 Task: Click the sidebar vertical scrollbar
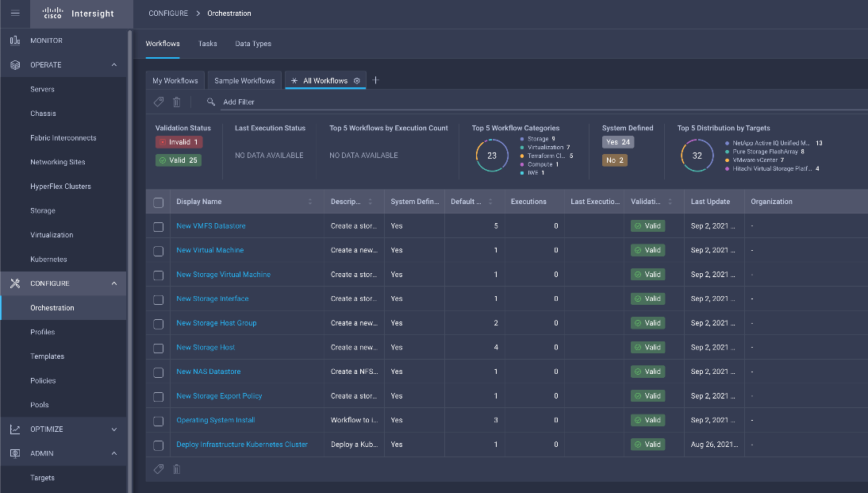[129, 260]
